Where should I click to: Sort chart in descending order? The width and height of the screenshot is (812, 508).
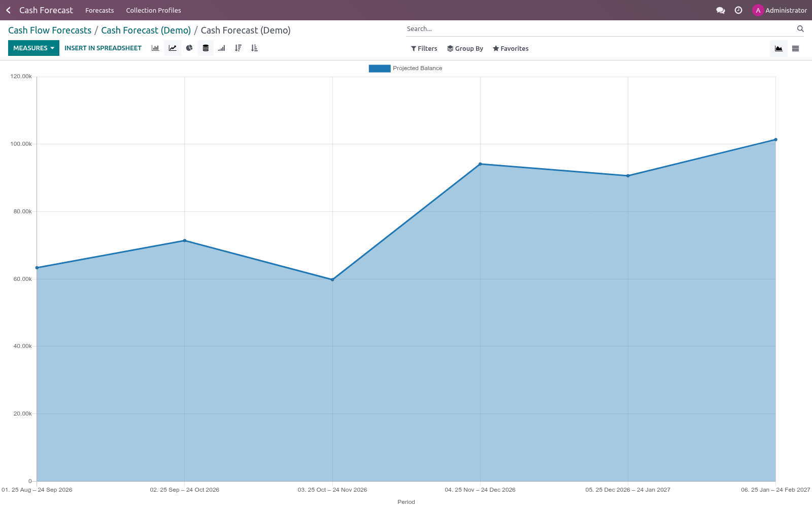point(238,48)
